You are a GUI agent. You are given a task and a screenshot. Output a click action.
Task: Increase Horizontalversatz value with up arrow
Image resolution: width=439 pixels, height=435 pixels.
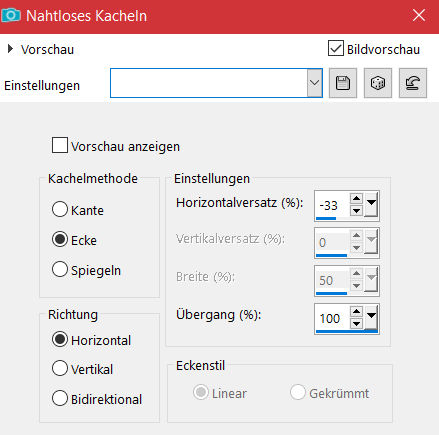356,199
